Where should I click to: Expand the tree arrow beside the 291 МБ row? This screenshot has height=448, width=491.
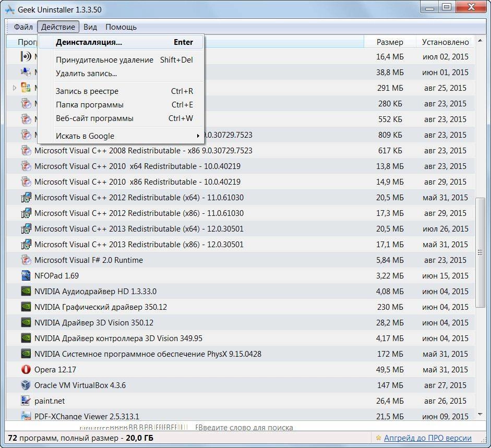coord(15,88)
